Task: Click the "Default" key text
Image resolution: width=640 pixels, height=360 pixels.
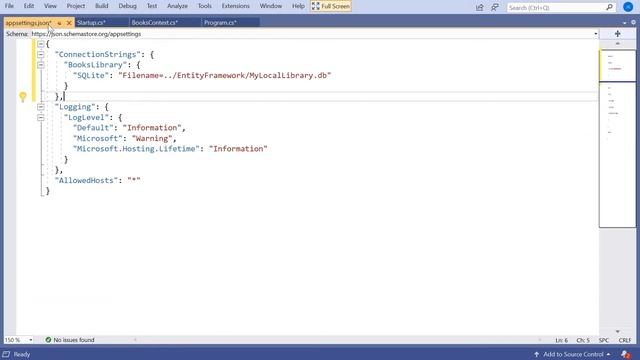Action: coord(93,128)
